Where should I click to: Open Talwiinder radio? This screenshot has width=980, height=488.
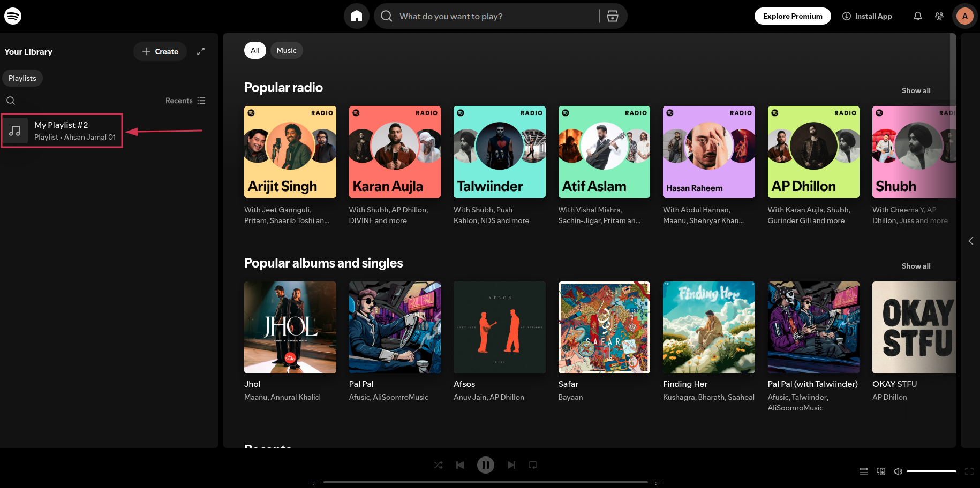point(500,152)
